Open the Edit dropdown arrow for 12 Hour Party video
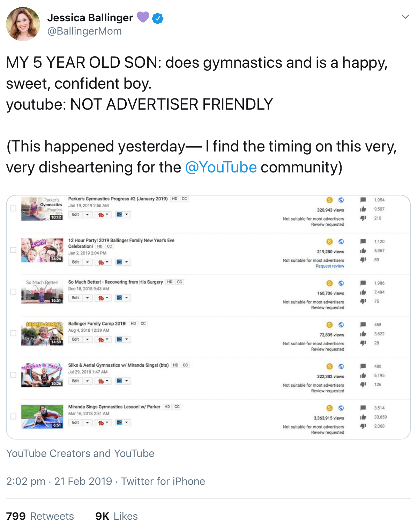This screenshot has width=418, height=532. pos(88,262)
